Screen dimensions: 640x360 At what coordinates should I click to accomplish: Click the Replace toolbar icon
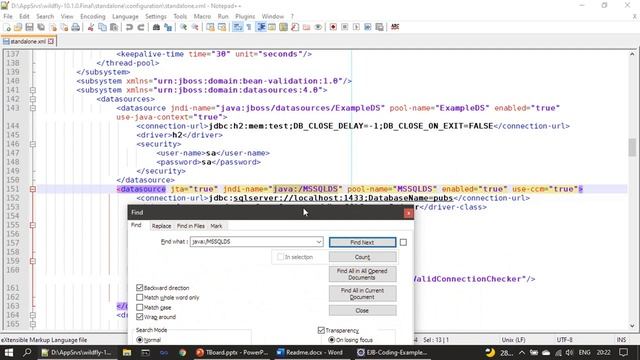[x=168, y=27]
